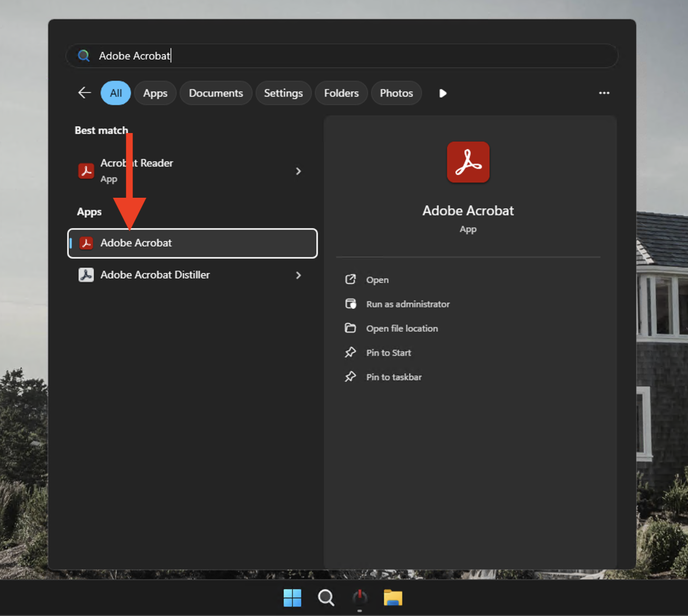This screenshot has height=616, width=688.
Task: Expand Acrobat Reader result chevron
Action: [298, 171]
